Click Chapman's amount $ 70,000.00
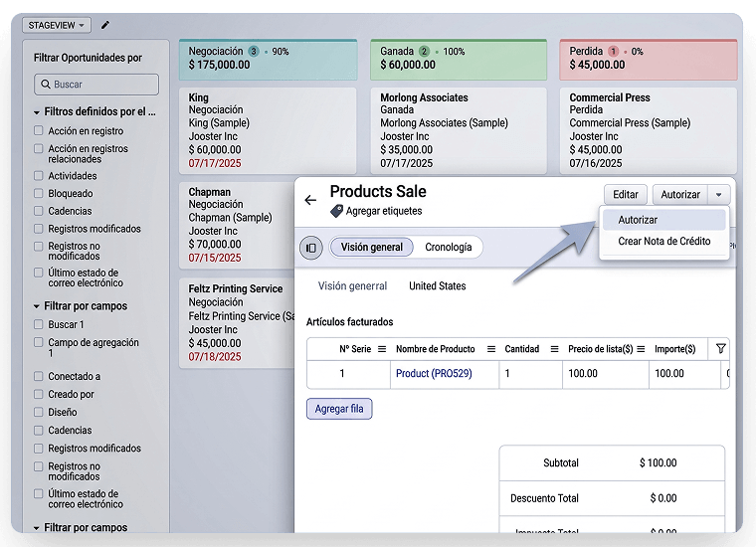The height and width of the screenshot is (547, 756). click(x=215, y=245)
